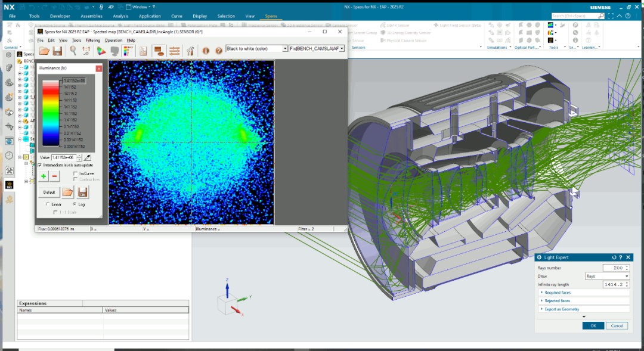Image resolution: width=644 pixels, height=351 pixels.
Task: Open the sliders adjustment icon
Action: point(175,51)
